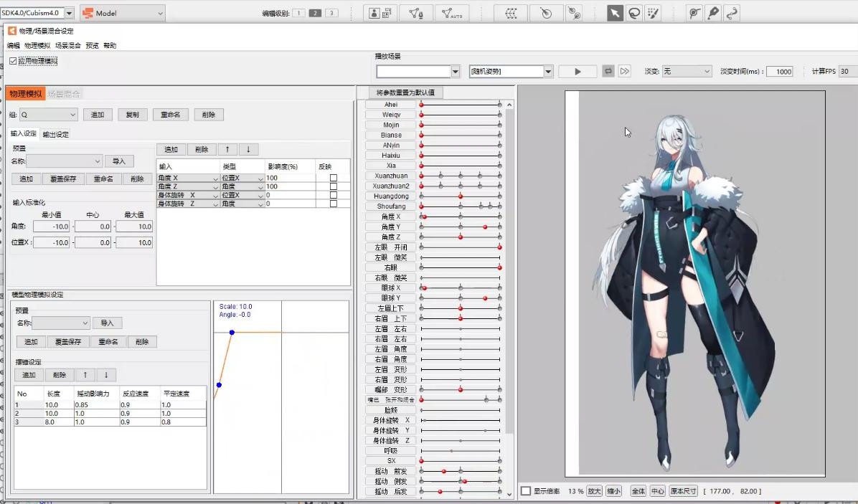Open the 场景混合 menu in menu bar
The image size is (858, 504).
pos(68,45)
